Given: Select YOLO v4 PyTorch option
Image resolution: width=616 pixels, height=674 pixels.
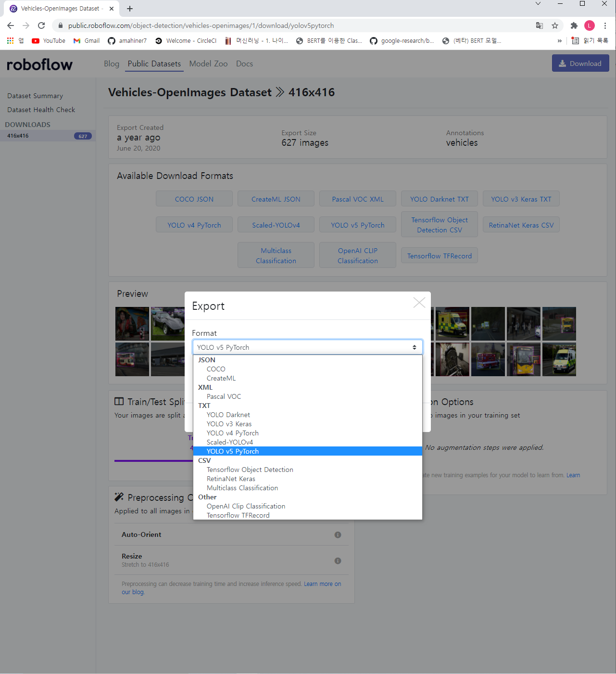Looking at the screenshot, I should [x=308, y=433].
